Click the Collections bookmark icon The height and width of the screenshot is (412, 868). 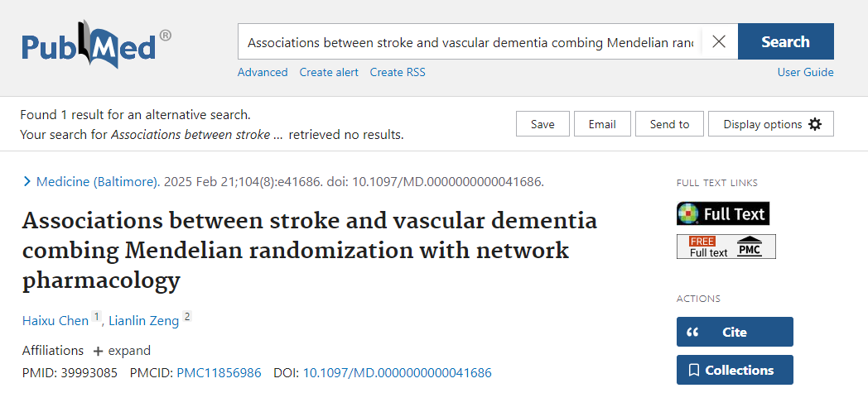[694, 370]
